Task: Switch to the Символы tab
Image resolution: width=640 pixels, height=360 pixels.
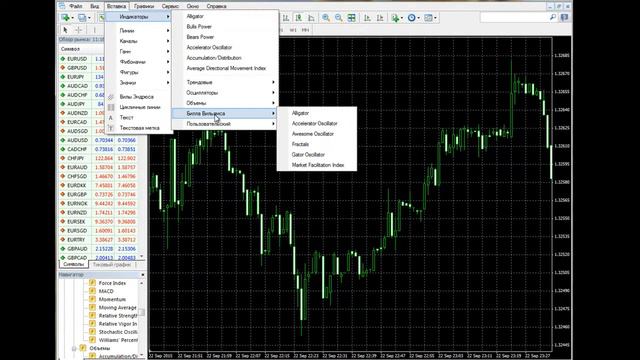Action: click(x=73, y=264)
